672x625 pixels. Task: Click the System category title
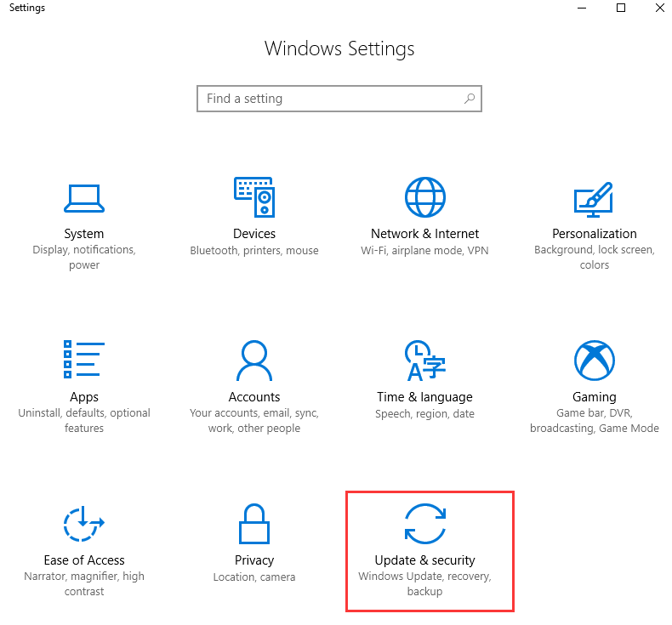click(x=84, y=234)
